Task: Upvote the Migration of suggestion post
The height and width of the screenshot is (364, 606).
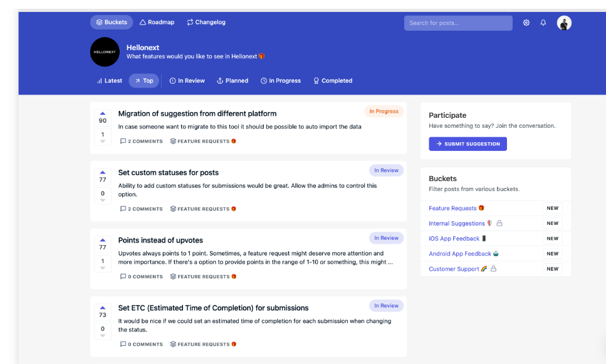Action: click(x=103, y=113)
